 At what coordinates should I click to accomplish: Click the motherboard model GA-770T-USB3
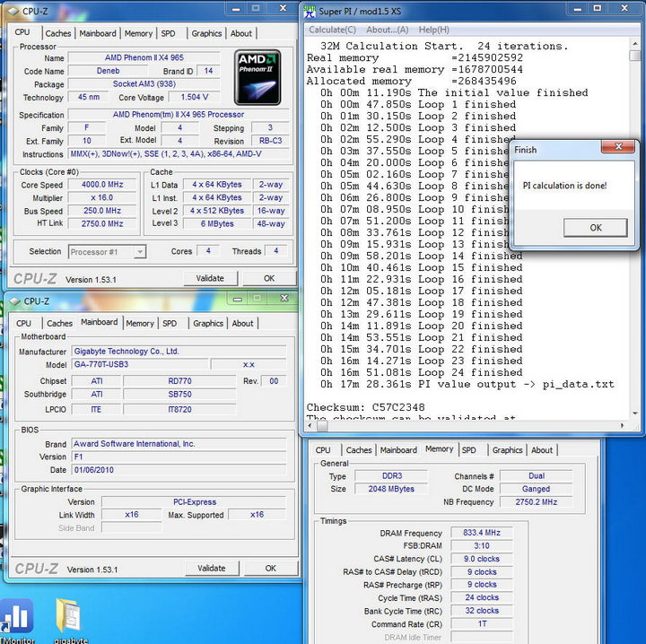(141, 364)
